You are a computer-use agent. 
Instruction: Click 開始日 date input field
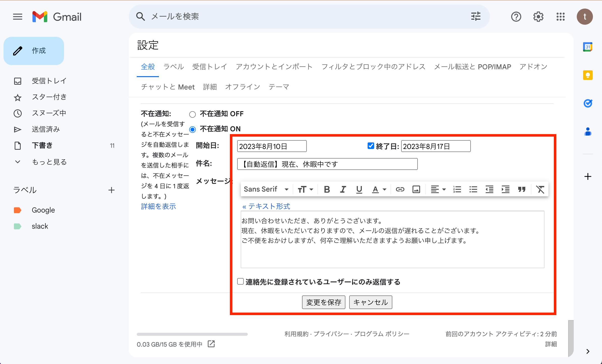[272, 146]
